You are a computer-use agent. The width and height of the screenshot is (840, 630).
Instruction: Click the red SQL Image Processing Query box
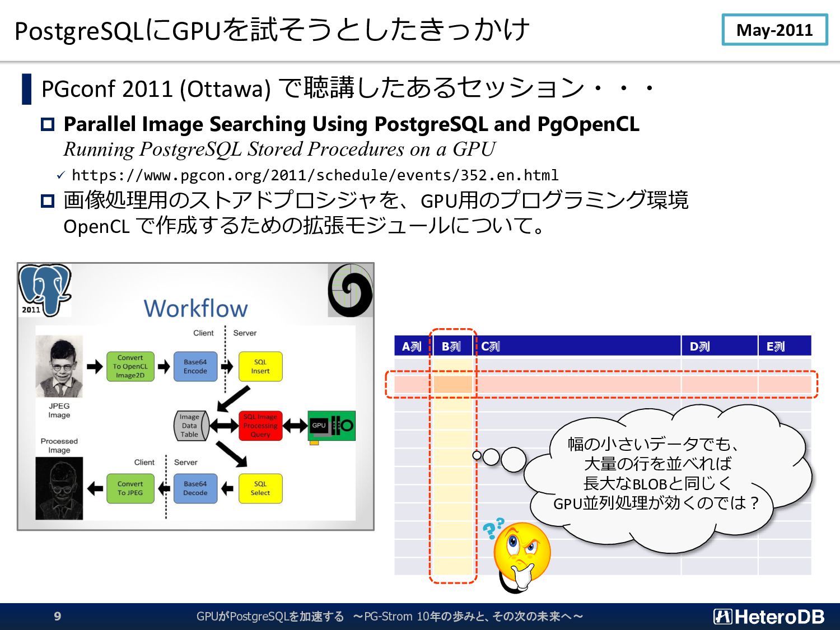[x=260, y=426]
